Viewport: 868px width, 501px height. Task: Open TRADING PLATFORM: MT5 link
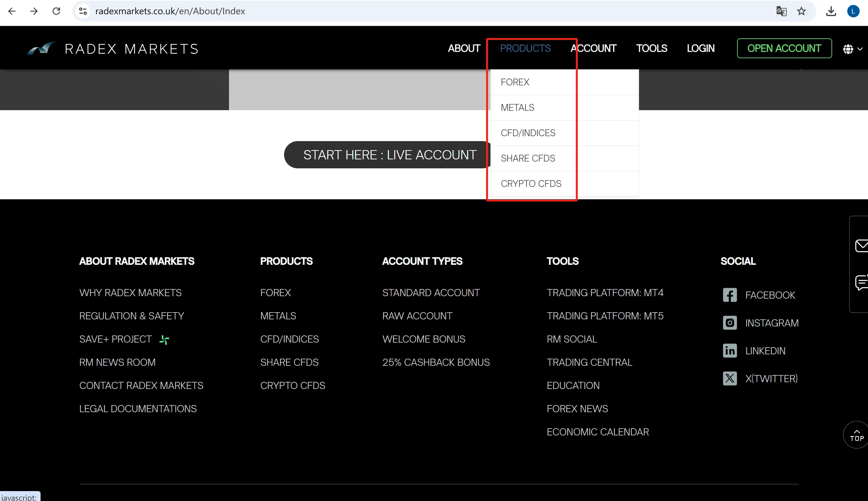click(605, 316)
